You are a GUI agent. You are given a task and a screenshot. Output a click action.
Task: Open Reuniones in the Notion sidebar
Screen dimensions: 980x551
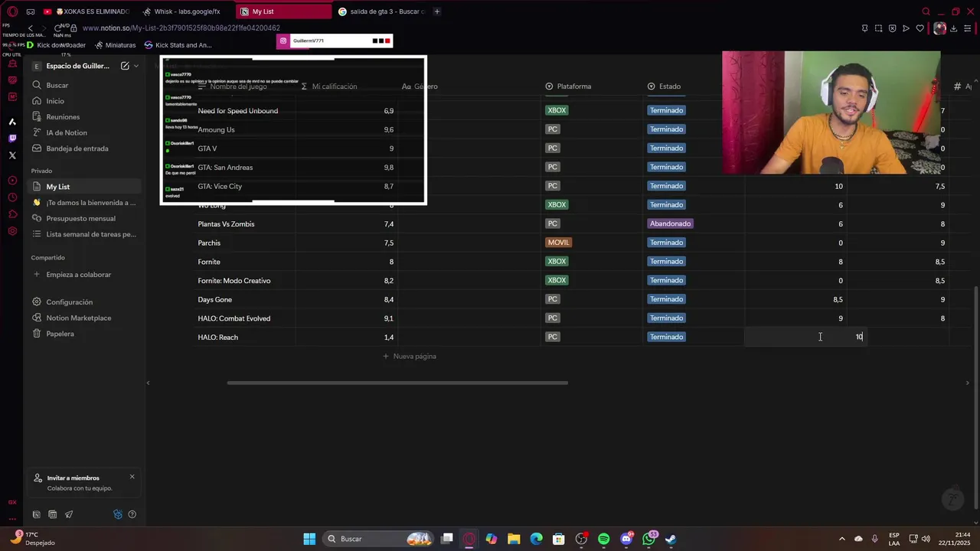click(x=84, y=117)
